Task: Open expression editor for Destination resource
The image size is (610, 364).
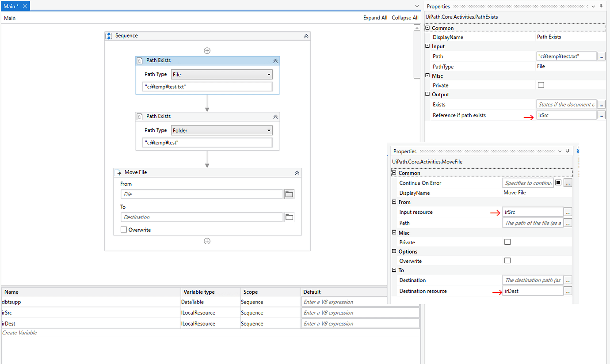Action: [568, 291]
